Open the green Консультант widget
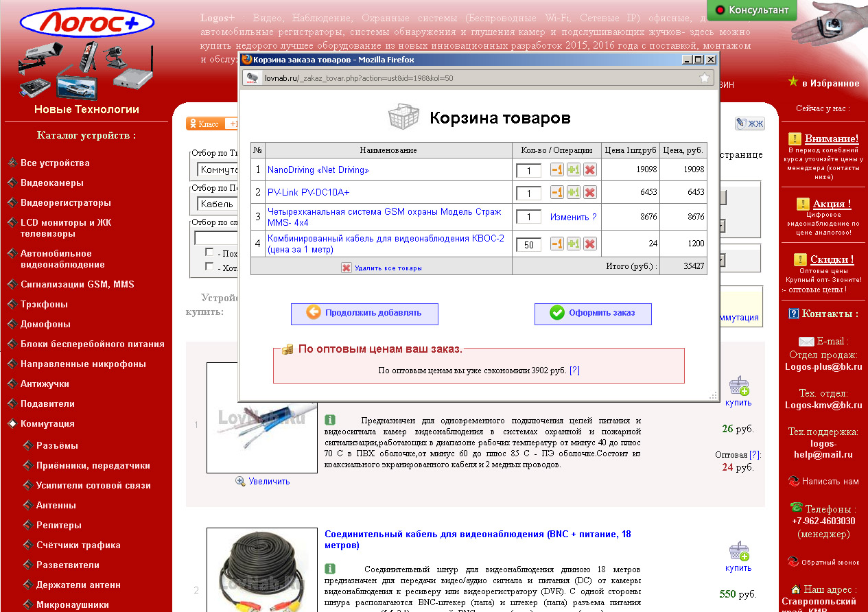 coord(751,11)
